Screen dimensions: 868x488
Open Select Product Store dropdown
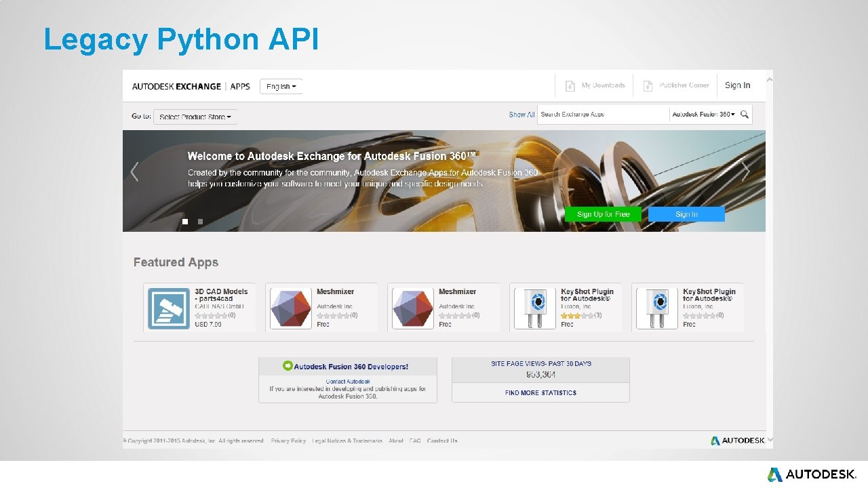pyautogui.click(x=195, y=117)
